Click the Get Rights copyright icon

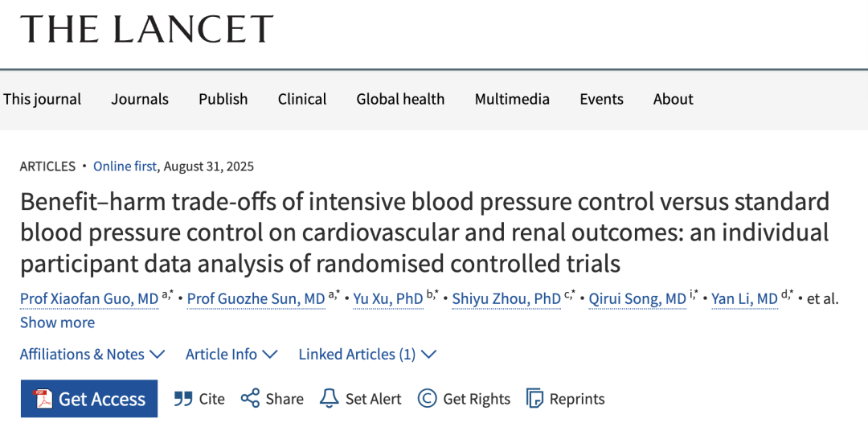pos(428,399)
